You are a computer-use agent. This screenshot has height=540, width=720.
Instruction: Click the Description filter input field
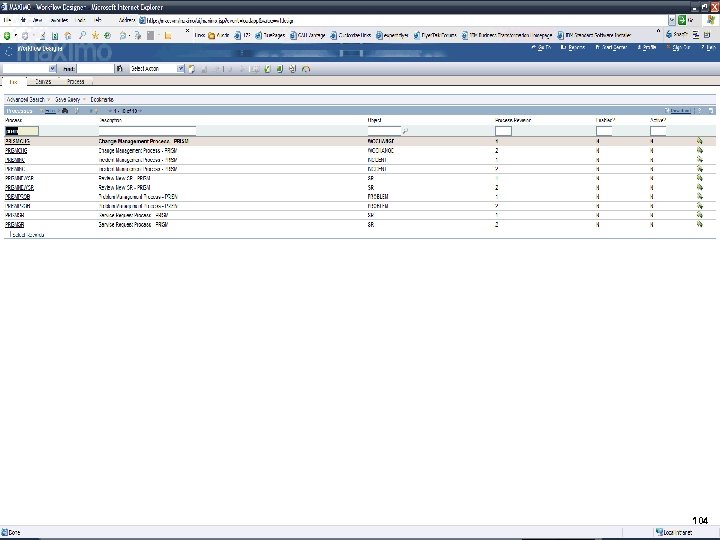point(147,131)
